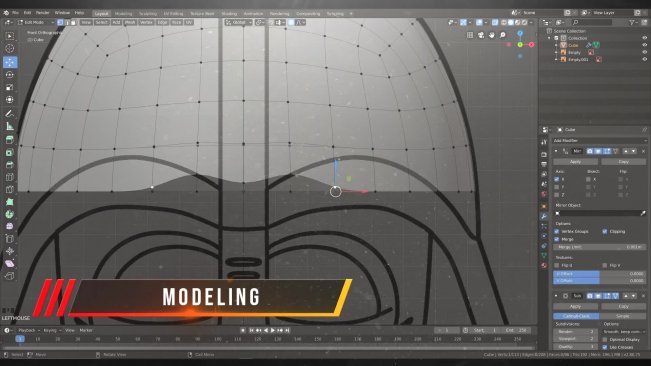
Task: Enable the Mirror Y axis checkbox
Action: (556, 187)
